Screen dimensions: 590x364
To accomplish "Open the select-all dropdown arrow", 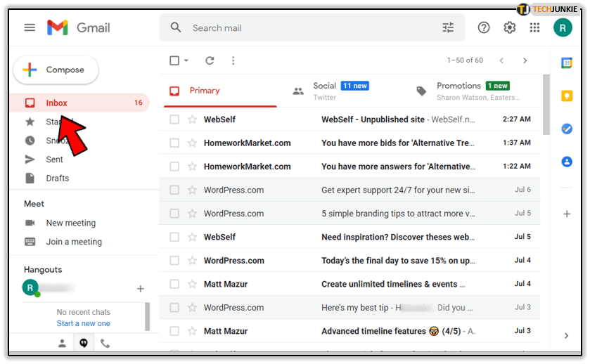I will coord(186,61).
